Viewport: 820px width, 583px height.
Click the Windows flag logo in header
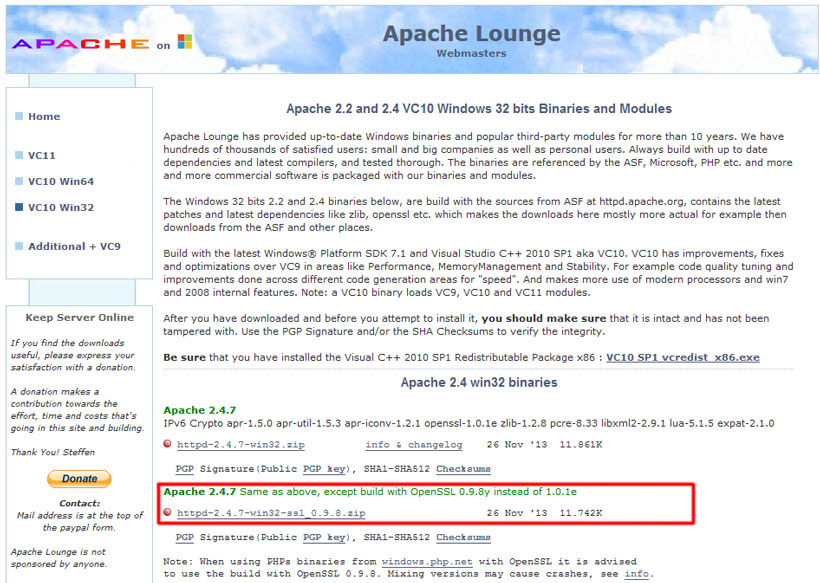point(185,41)
